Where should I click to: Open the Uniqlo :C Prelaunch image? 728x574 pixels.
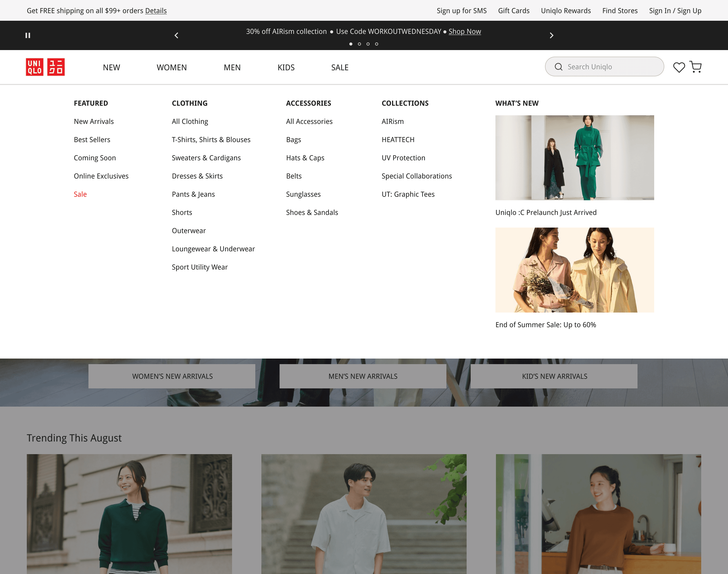coord(575,158)
